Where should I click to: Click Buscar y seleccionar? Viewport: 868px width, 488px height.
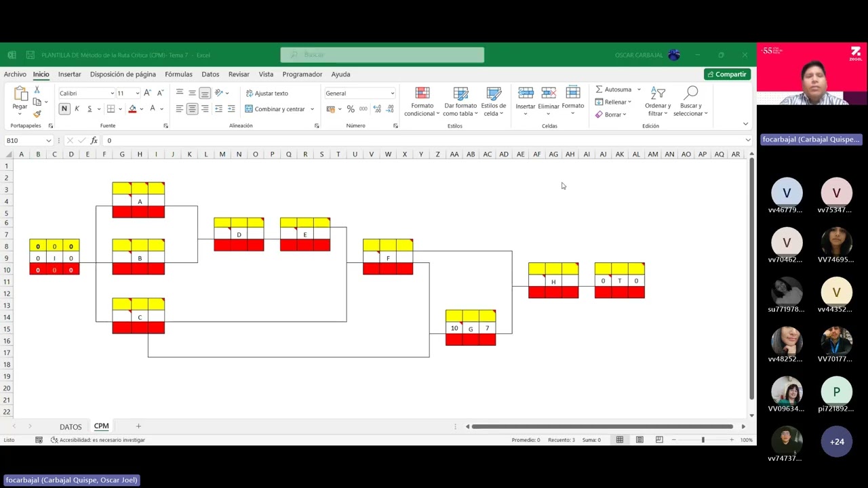(690, 102)
